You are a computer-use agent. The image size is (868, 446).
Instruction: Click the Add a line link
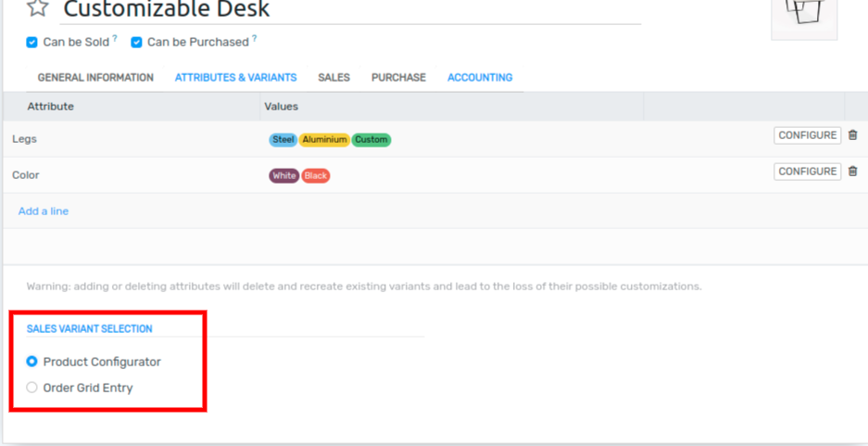pos(44,211)
